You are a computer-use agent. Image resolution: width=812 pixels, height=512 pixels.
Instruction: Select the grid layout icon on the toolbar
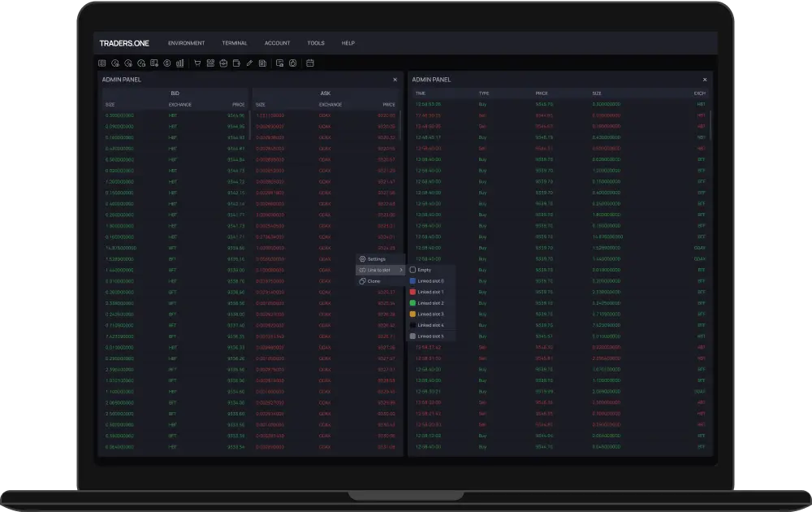[x=102, y=63]
